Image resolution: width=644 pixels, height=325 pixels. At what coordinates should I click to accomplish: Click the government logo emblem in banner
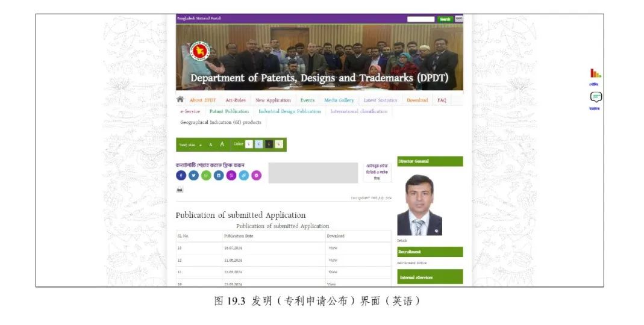coord(199,51)
